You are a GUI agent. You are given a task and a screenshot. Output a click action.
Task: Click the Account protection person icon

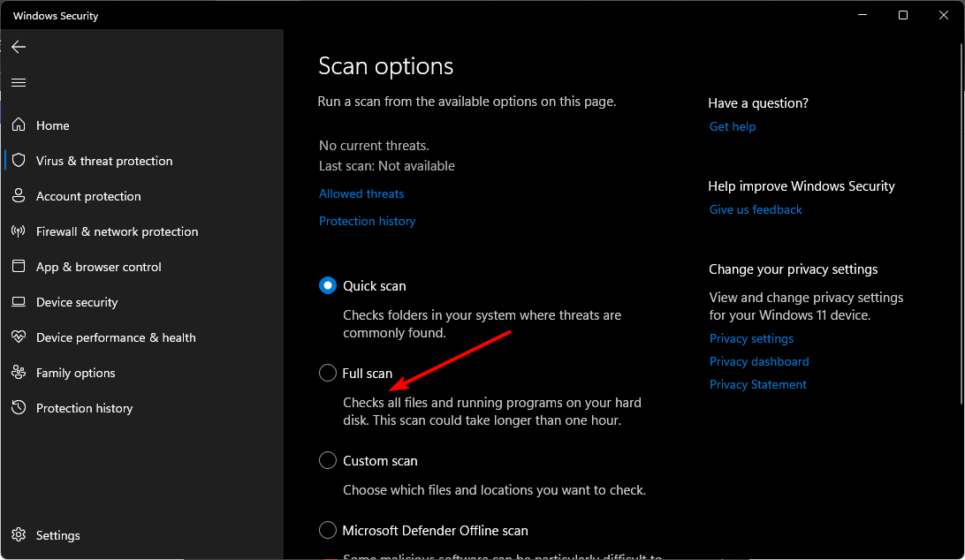(19, 196)
